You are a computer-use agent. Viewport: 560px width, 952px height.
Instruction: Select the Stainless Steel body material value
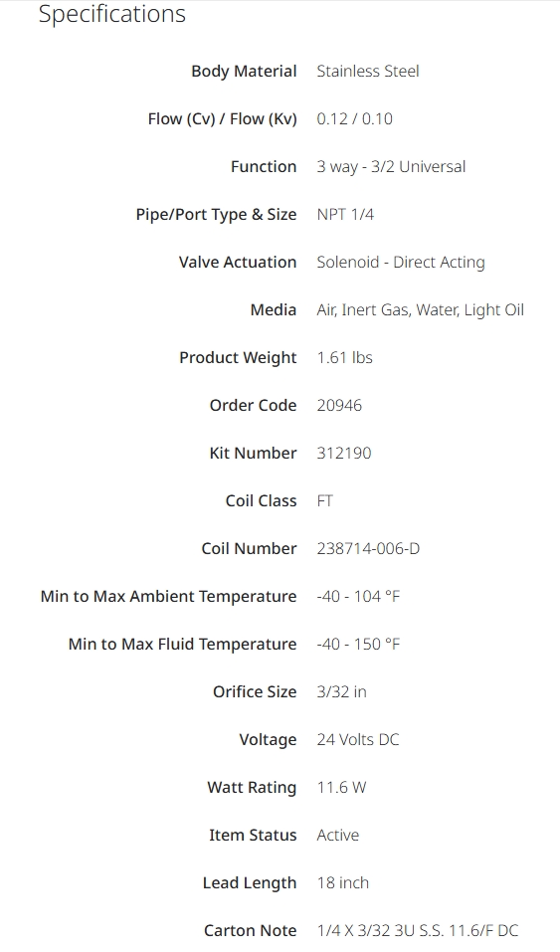point(368,71)
